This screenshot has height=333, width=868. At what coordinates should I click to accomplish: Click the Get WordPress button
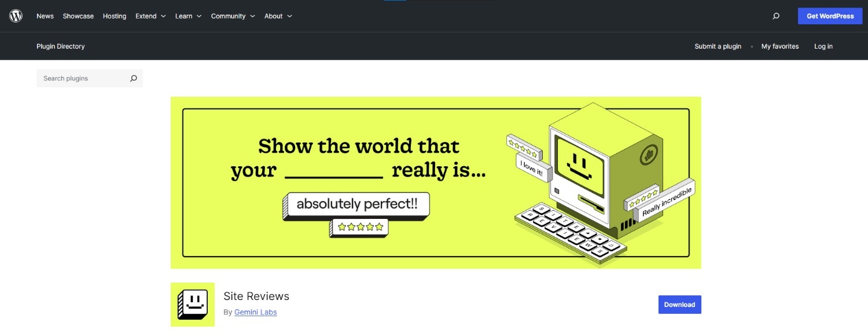830,16
